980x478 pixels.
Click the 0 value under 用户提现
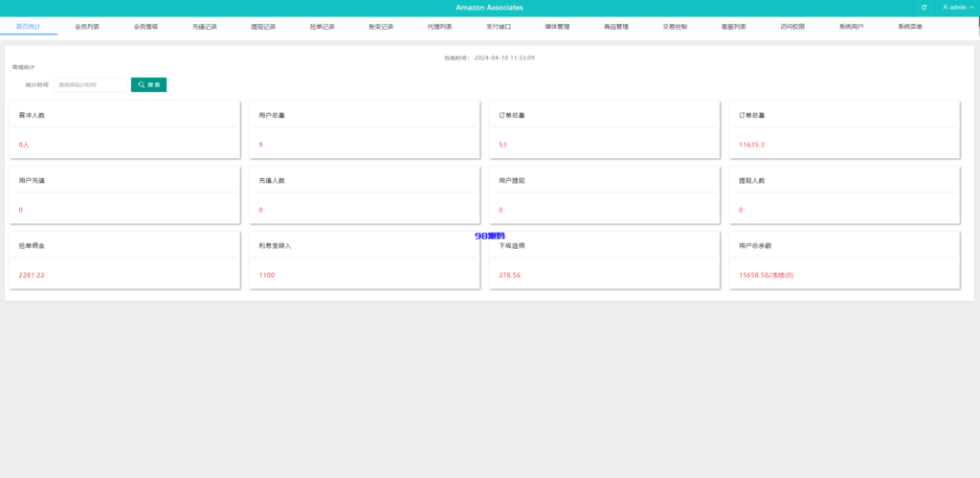(501, 210)
